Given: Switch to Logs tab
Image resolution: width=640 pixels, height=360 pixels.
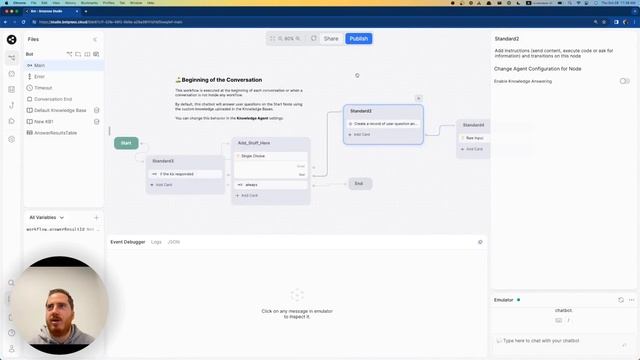Looking at the screenshot, I should tap(156, 242).
